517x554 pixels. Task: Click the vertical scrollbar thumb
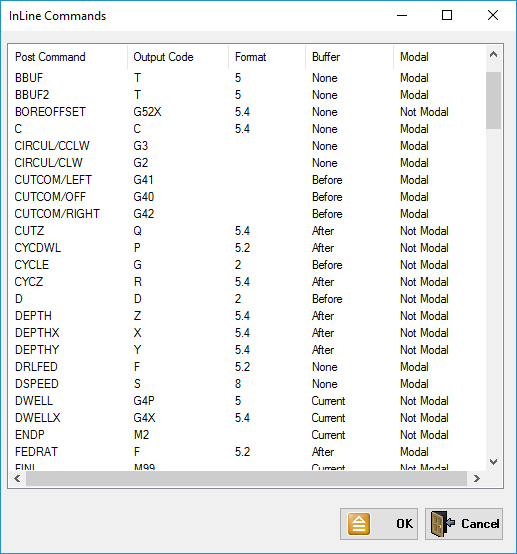click(x=493, y=100)
